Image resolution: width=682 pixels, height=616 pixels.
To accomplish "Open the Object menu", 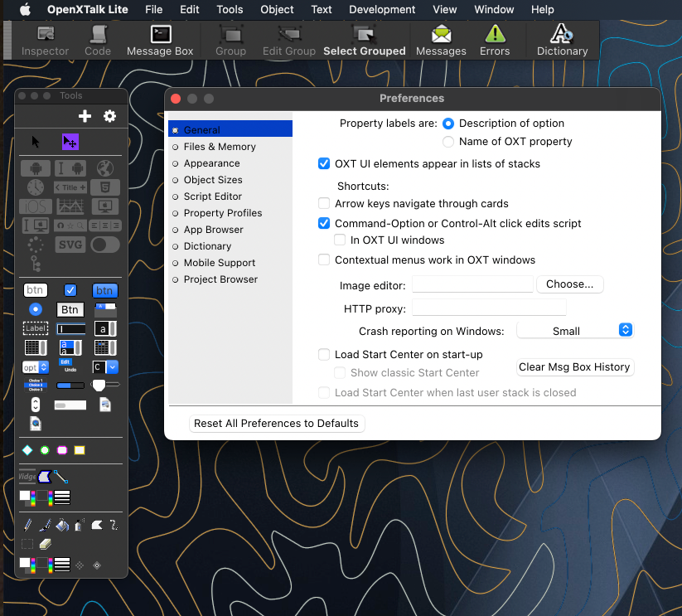I will (277, 10).
